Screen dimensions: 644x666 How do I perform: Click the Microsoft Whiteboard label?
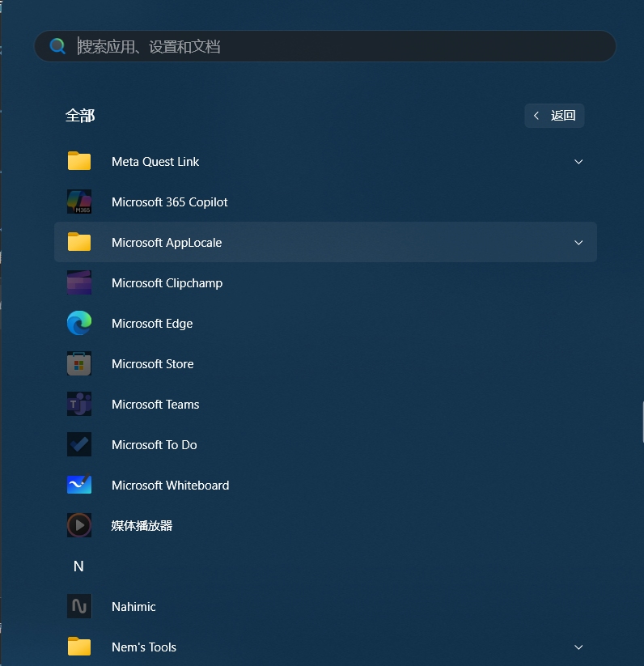(170, 486)
